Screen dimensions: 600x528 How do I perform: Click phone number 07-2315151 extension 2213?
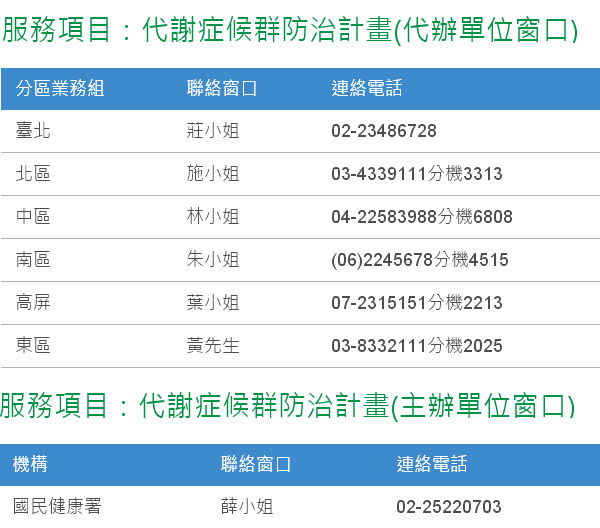pyautogui.click(x=416, y=303)
